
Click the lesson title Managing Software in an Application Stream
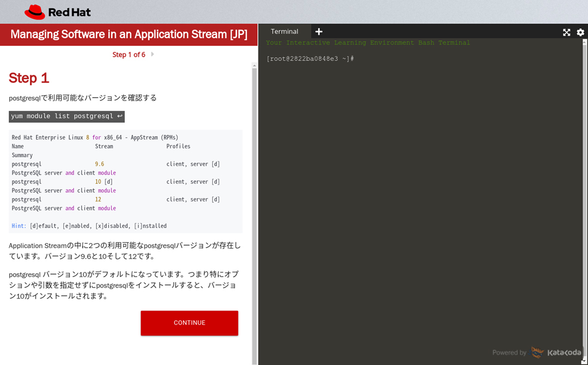point(129,34)
